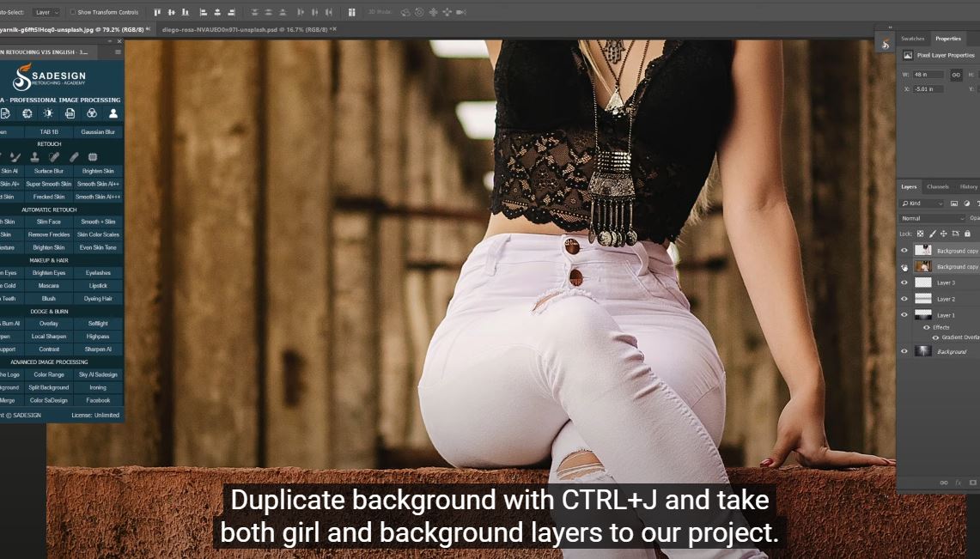The width and height of the screenshot is (980, 559).
Task: Open the Kind filter dropdown
Action: pyautogui.click(x=922, y=203)
